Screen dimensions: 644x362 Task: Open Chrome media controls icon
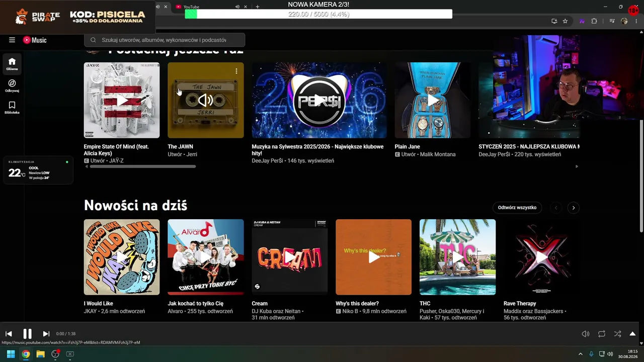[x=612, y=21]
